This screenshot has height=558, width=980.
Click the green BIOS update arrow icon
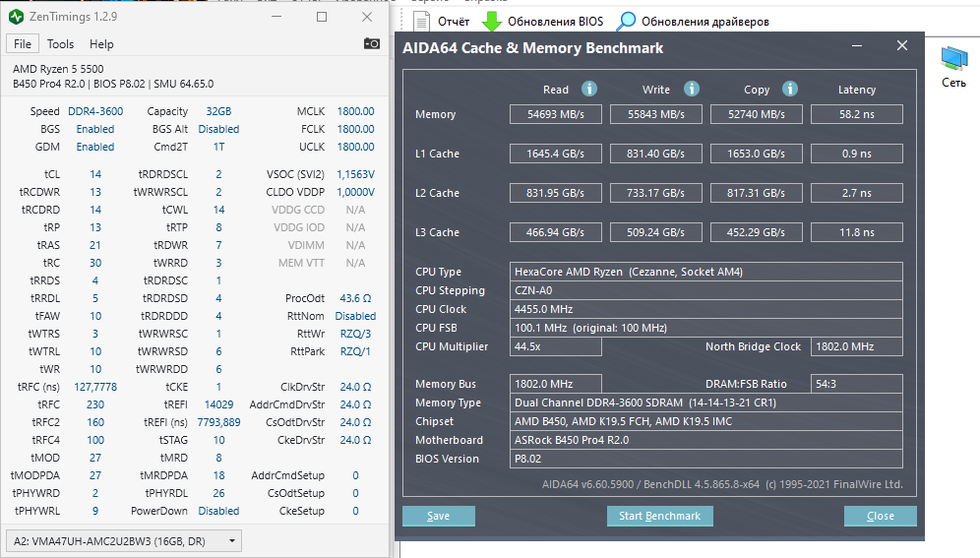pyautogui.click(x=492, y=22)
